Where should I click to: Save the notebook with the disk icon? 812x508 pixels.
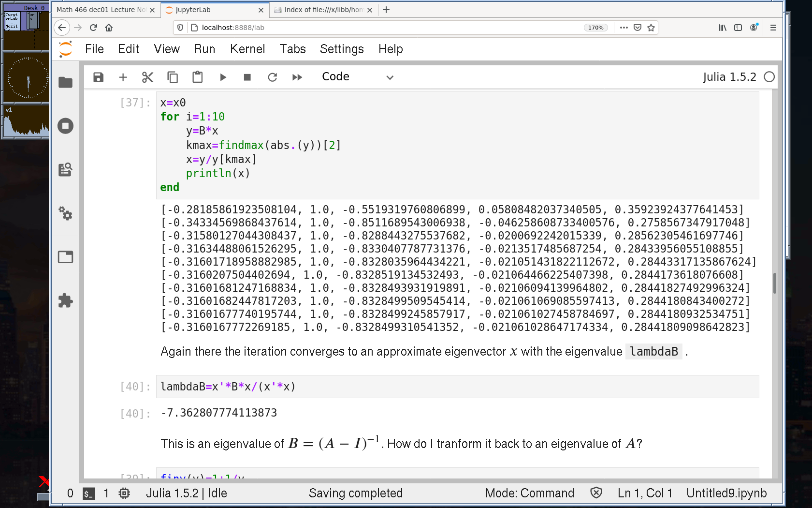point(99,77)
